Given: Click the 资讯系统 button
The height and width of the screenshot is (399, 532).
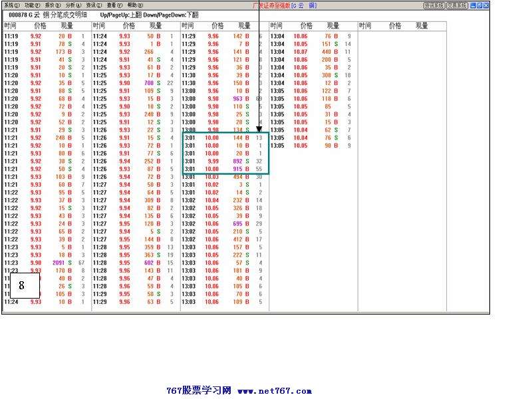Looking at the screenshot, I should pyautogui.click(x=434, y=5).
